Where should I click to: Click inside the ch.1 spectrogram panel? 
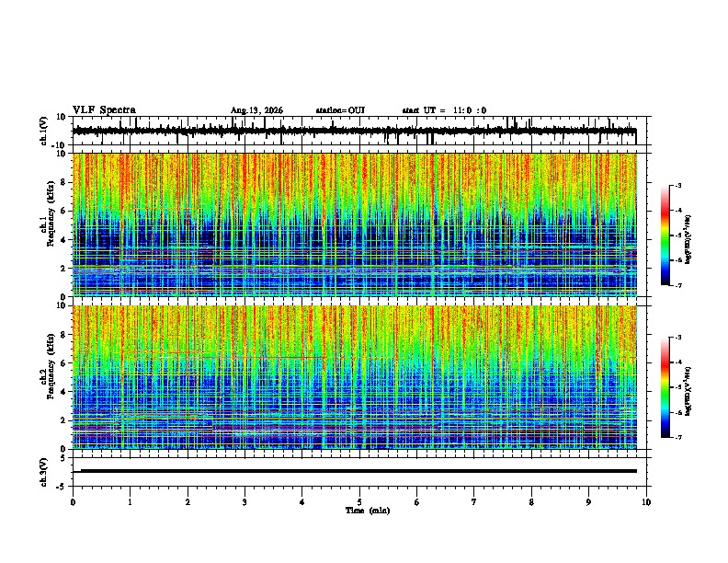[355, 224]
